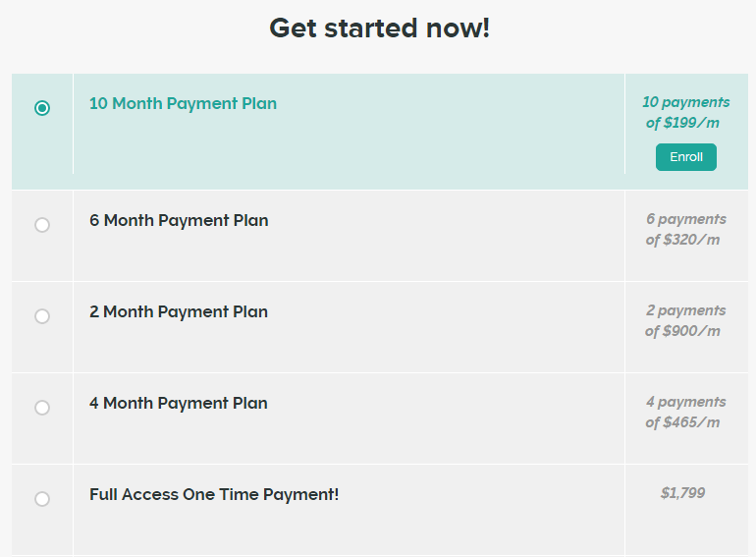Click the "Get started now!" heading
The width and height of the screenshot is (756, 557).
pyautogui.click(x=379, y=28)
